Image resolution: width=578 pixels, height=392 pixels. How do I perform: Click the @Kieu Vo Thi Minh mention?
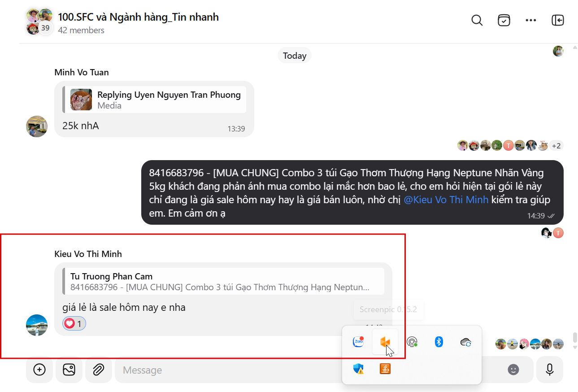point(446,200)
